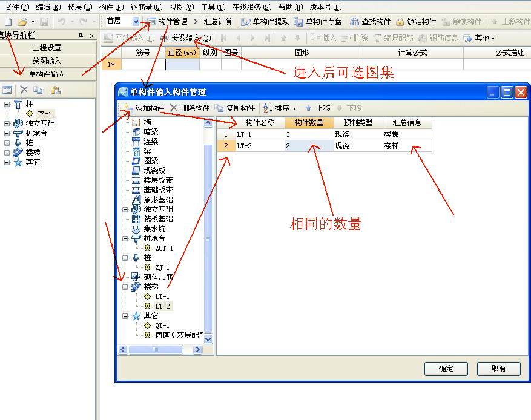Select 集水坑 in dialog tree
This screenshot has width=531, height=420.
tap(154, 229)
